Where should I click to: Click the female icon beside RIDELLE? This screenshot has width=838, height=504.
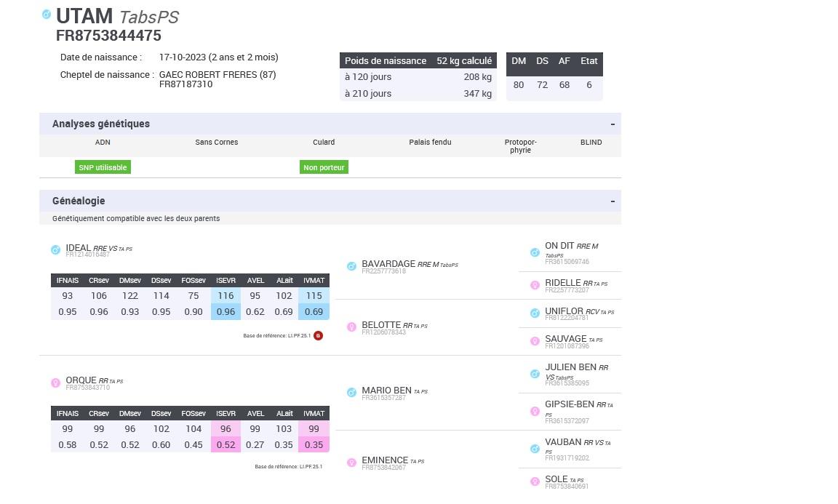click(535, 286)
